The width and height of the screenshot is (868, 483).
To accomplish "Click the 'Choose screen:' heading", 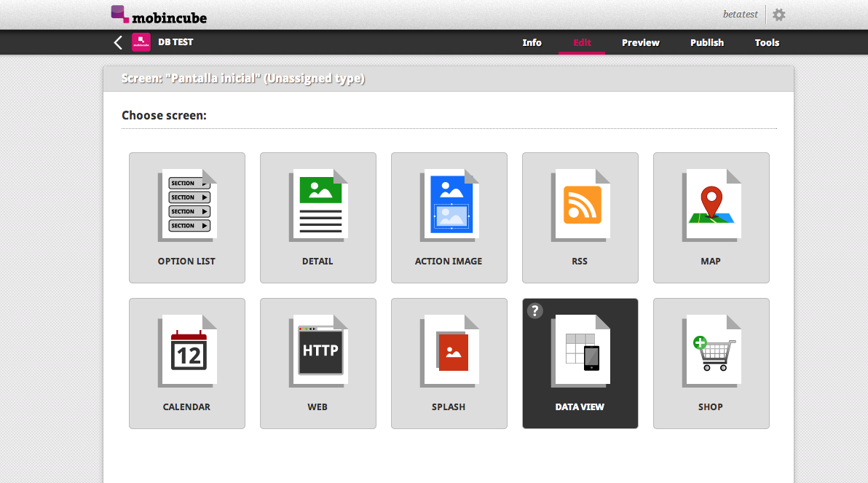I will tap(164, 115).
